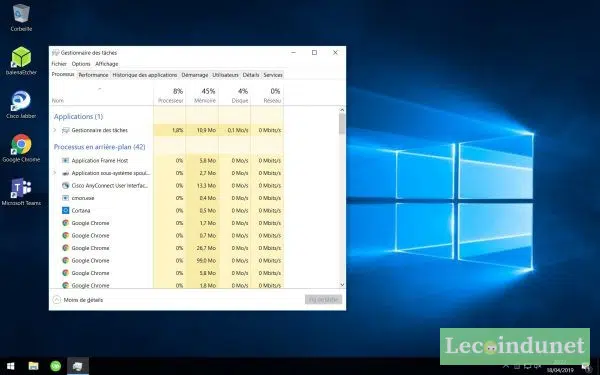
Task: Click the process list scrollbar down arrow
Action: [x=342, y=285]
